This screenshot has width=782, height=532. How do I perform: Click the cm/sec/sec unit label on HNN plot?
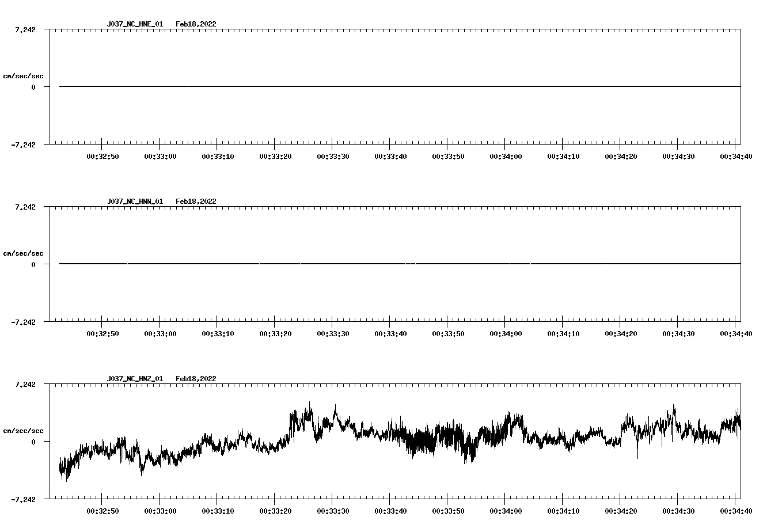point(23,253)
